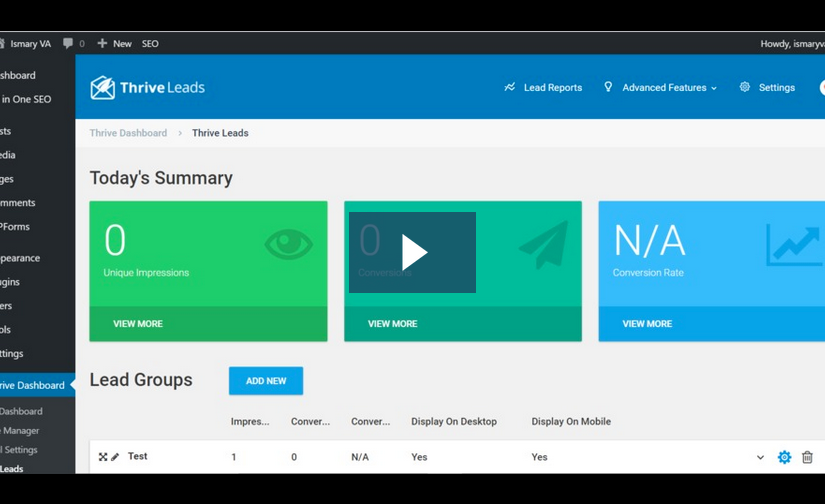This screenshot has height=504, width=825.
Task: Open WPForms in the sidebar
Action: (x=15, y=227)
